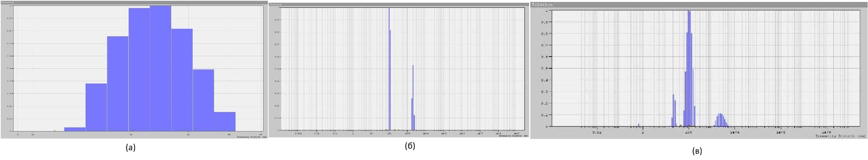Click the yellow marker near 30 in chart (а)
This screenshot has width=868, height=160.
click(184, 131)
